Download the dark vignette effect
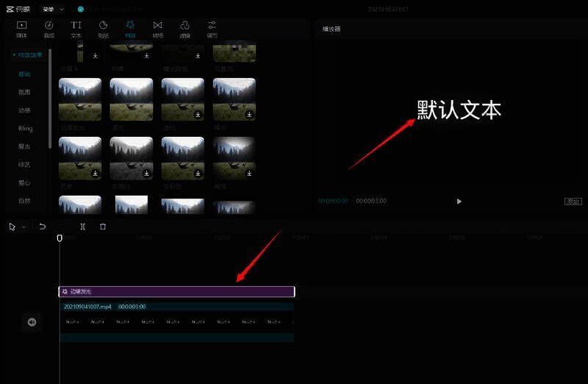 point(249,173)
